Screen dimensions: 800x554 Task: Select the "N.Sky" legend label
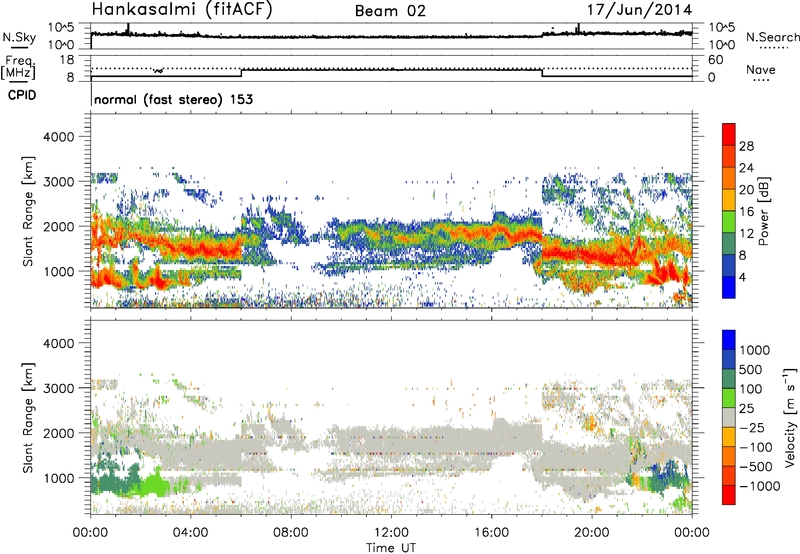coord(19,37)
